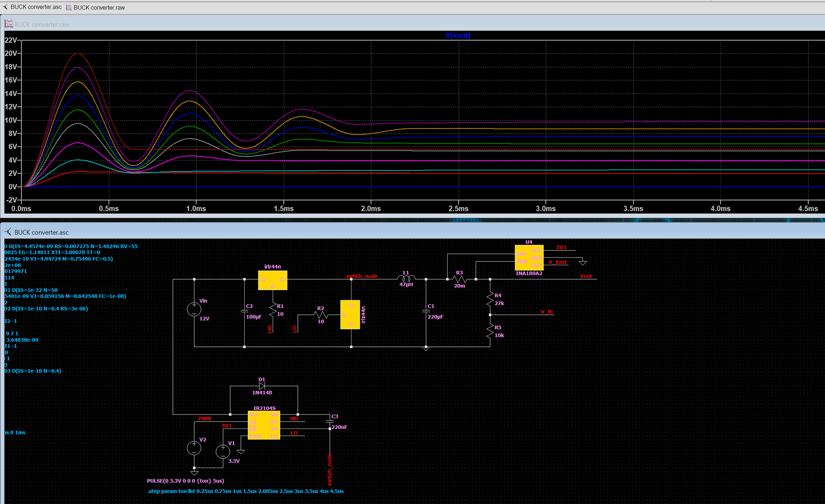The width and height of the screenshot is (825, 504).
Task: Click the Vin 12V voltage source
Action: [x=194, y=309]
